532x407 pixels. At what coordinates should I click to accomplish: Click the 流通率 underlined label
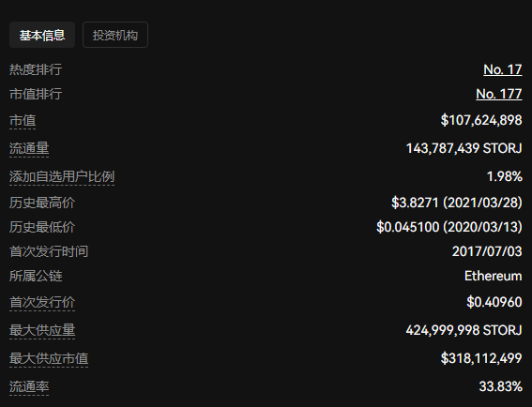click(29, 386)
